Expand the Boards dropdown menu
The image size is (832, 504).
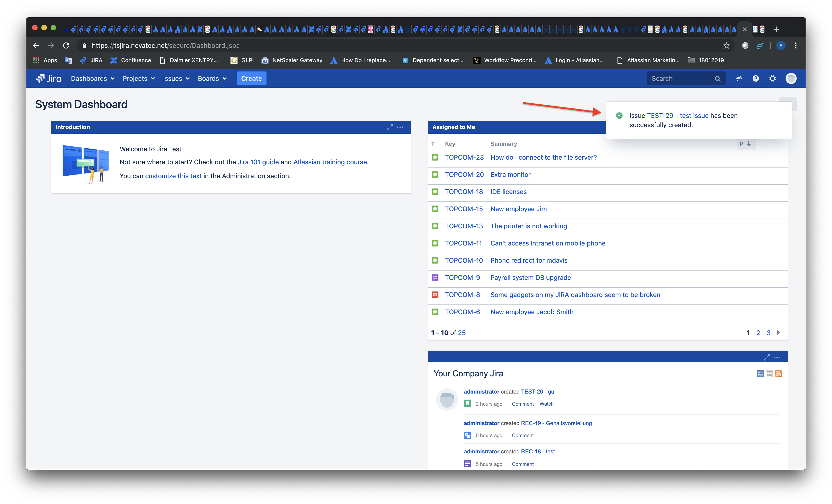point(212,78)
